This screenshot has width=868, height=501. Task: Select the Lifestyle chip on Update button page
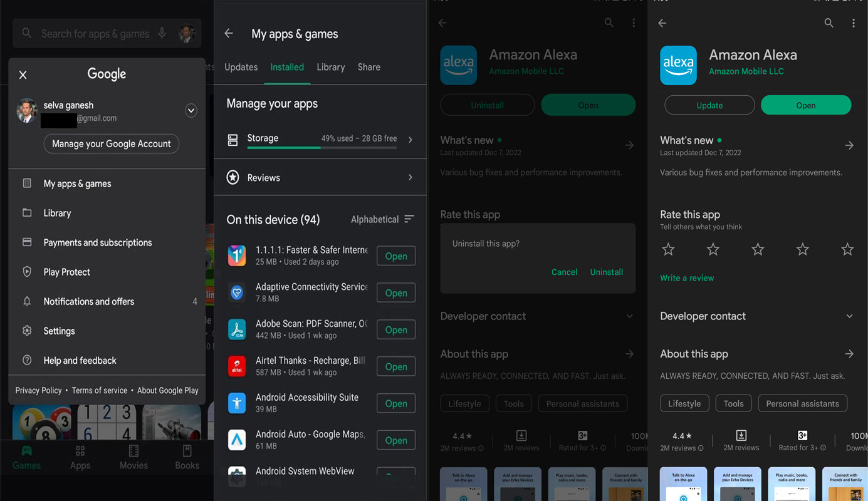click(x=684, y=403)
